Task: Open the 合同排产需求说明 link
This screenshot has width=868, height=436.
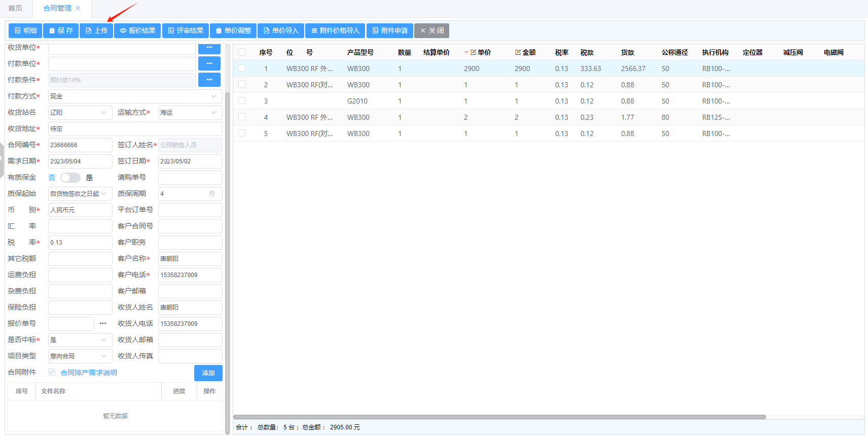Action: (89, 373)
